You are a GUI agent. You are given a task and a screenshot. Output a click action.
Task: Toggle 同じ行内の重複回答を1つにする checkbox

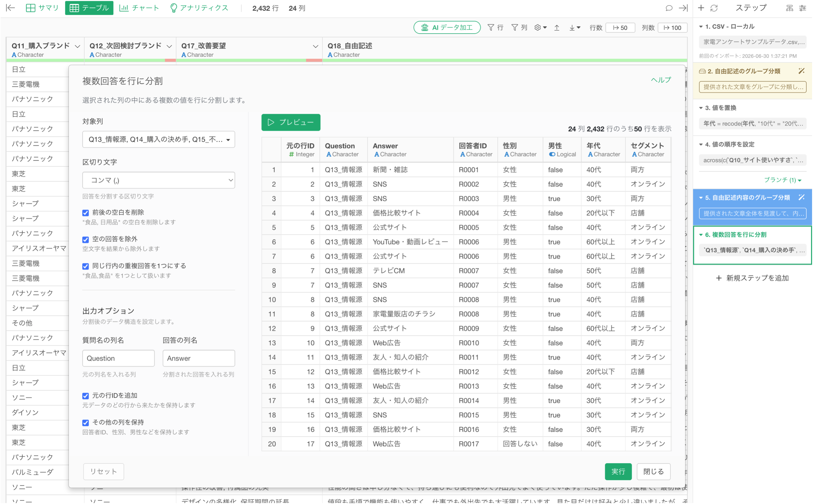coord(86,266)
